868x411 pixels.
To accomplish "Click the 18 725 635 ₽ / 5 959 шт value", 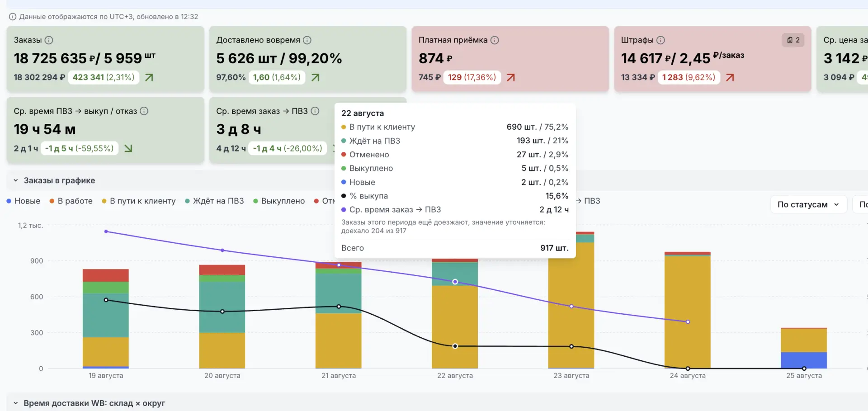I will pos(85,58).
